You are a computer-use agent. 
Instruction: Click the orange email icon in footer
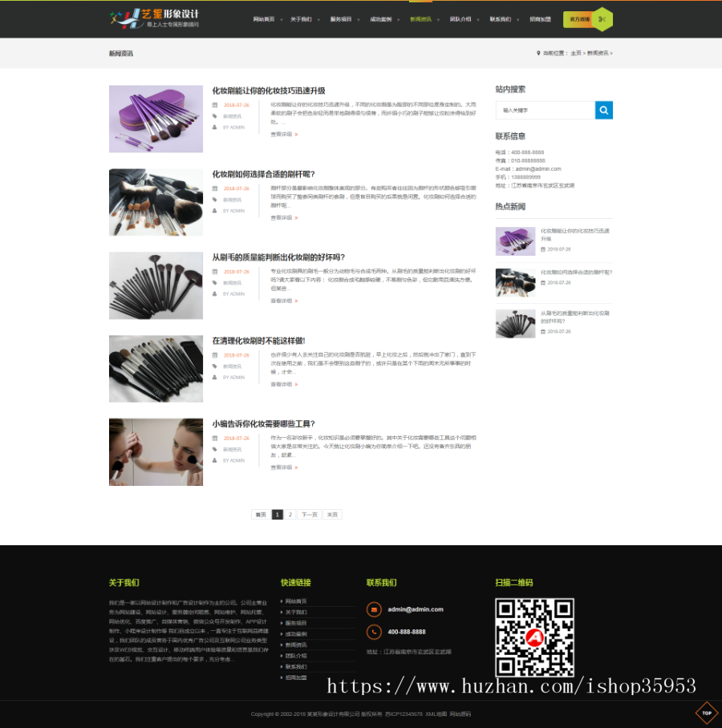point(374,609)
